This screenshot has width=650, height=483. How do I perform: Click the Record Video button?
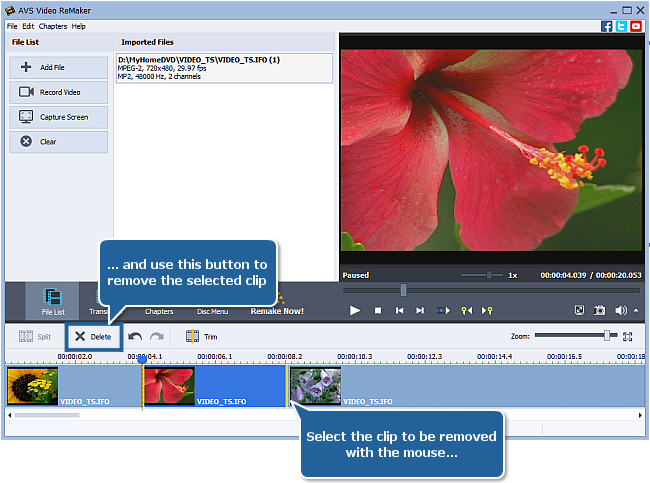(x=58, y=92)
